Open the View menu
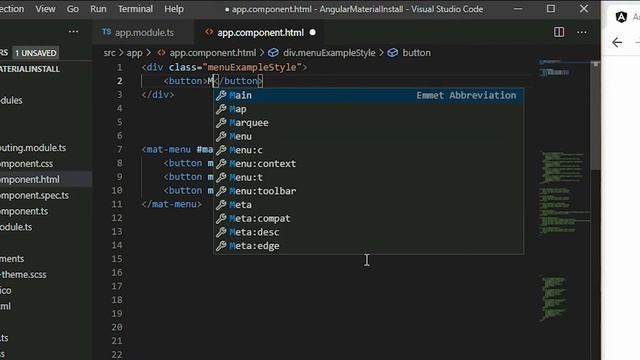This screenshot has width=640, height=360. tap(45, 9)
